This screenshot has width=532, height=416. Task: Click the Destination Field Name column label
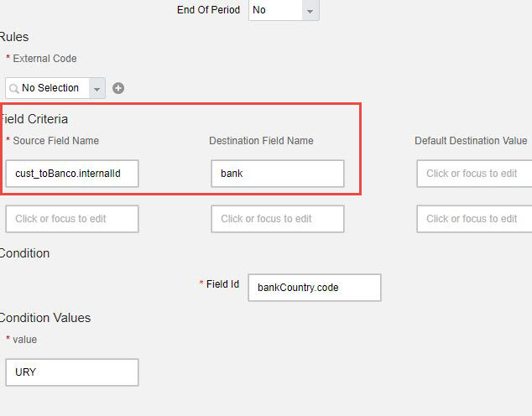[x=261, y=141]
